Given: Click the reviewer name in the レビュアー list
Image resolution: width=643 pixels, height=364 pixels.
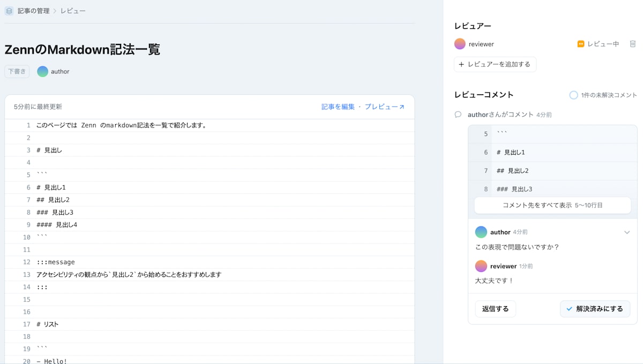Looking at the screenshot, I should coord(481,44).
